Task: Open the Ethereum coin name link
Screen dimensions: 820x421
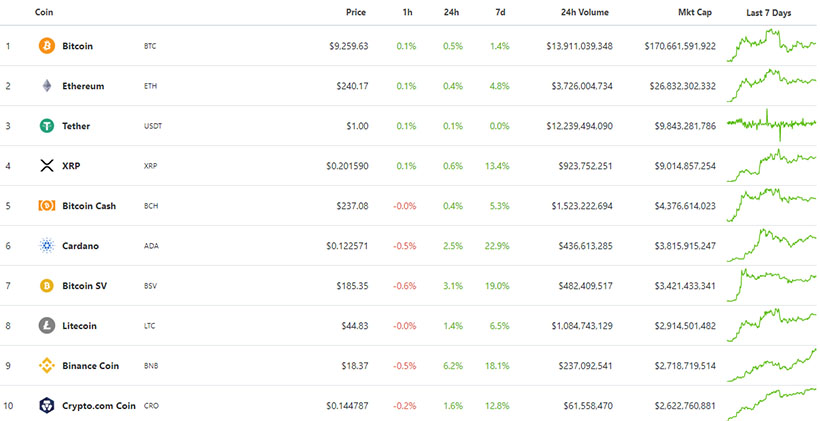Action: point(83,86)
